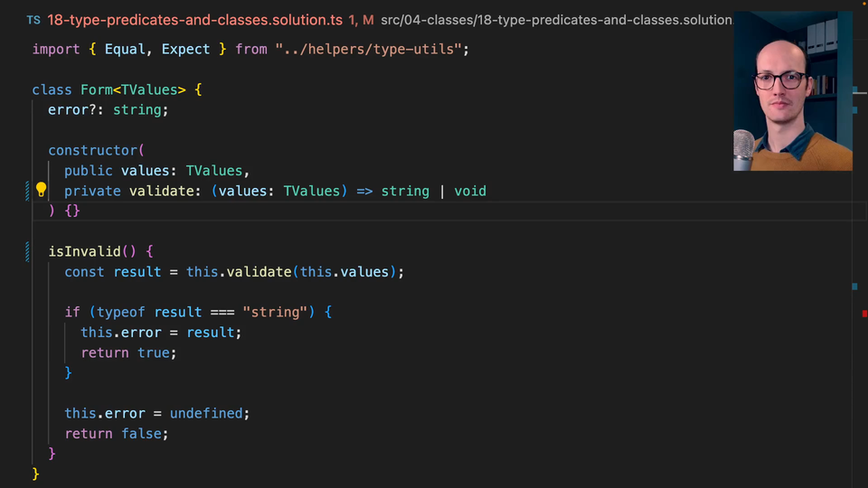Click the "../helpers/type-utils" import path
This screenshot has height=488, width=868.
(372, 49)
